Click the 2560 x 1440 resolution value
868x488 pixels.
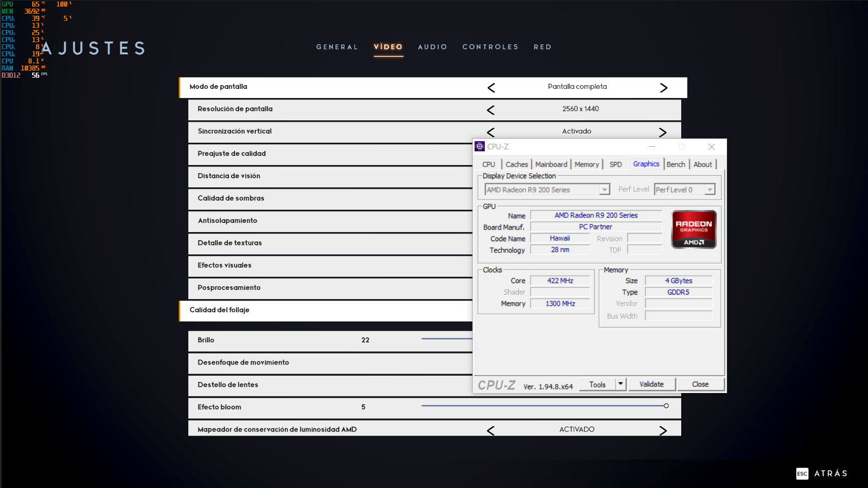click(580, 109)
